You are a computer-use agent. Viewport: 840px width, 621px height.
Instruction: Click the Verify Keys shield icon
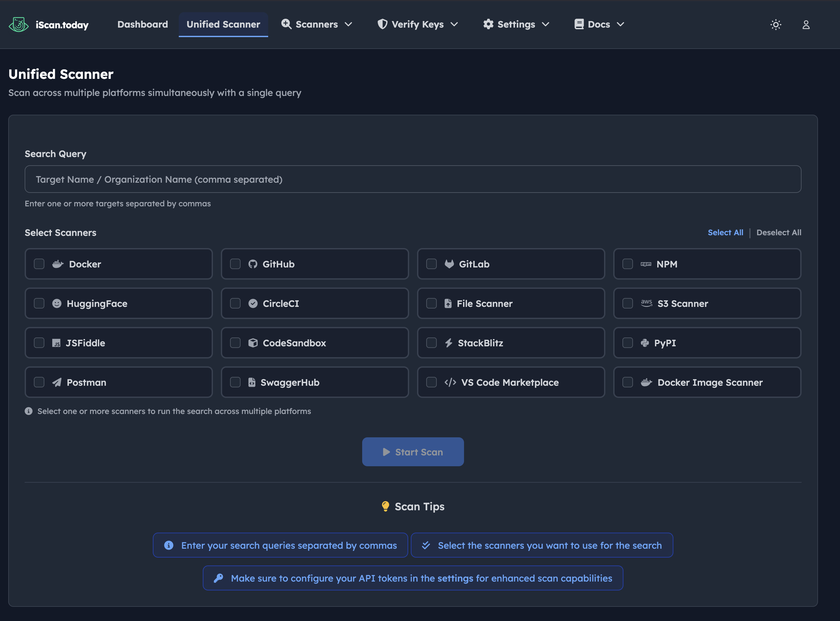383,24
